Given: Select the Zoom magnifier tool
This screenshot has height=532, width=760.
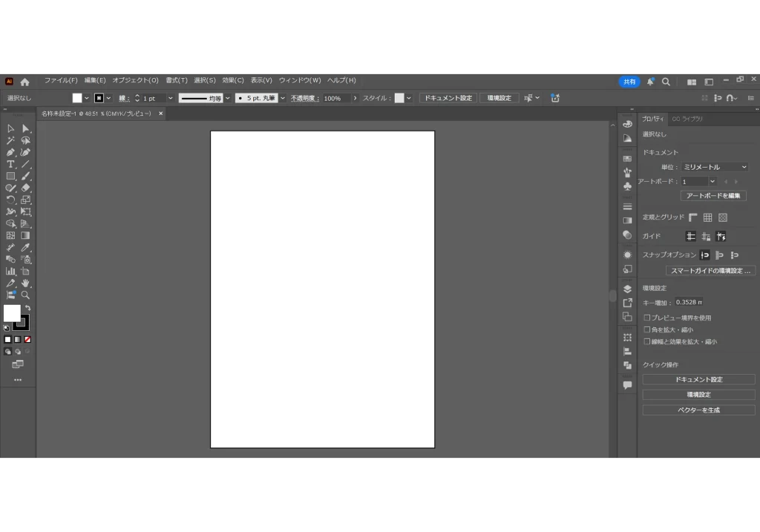Looking at the screenshot, I should (x=25, y=295).
